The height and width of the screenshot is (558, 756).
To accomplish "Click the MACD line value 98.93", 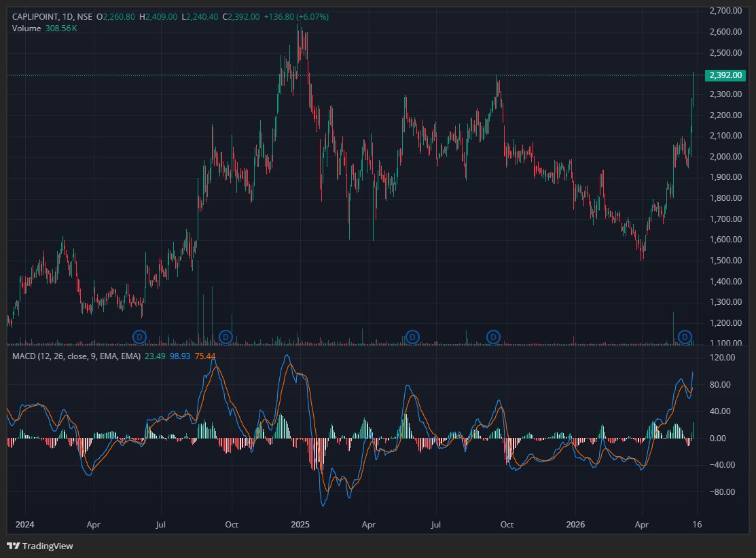I will click(x=180, y=356).
